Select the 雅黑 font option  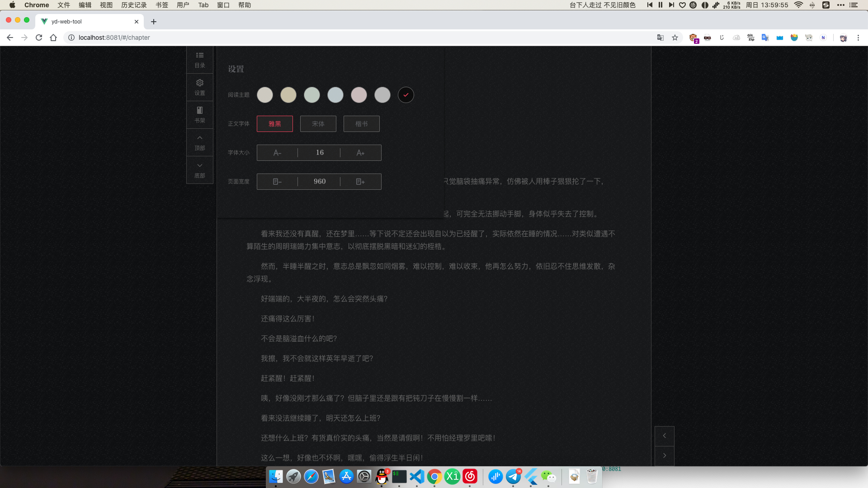[274, 124]
